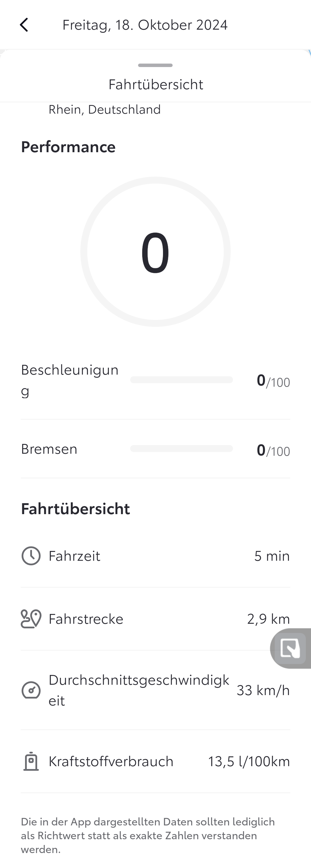Select the 33 km/h speed value
311x868 pixels.
tap(263, 690)
